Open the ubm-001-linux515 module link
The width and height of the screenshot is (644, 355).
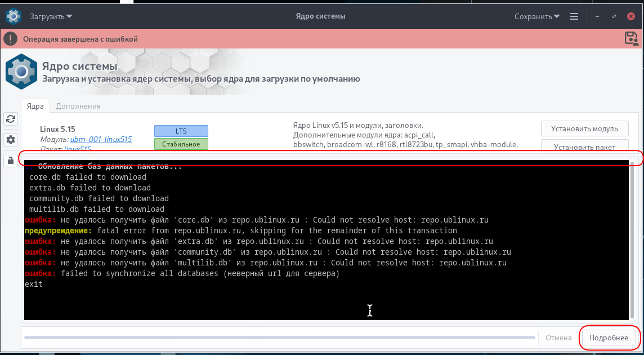[x=101, y=139]
